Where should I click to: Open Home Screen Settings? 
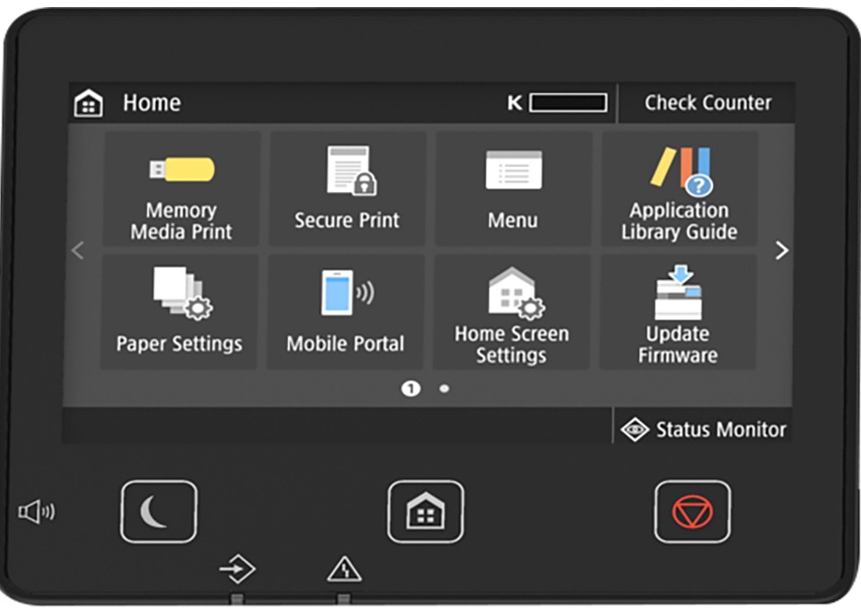click(511, 312)
